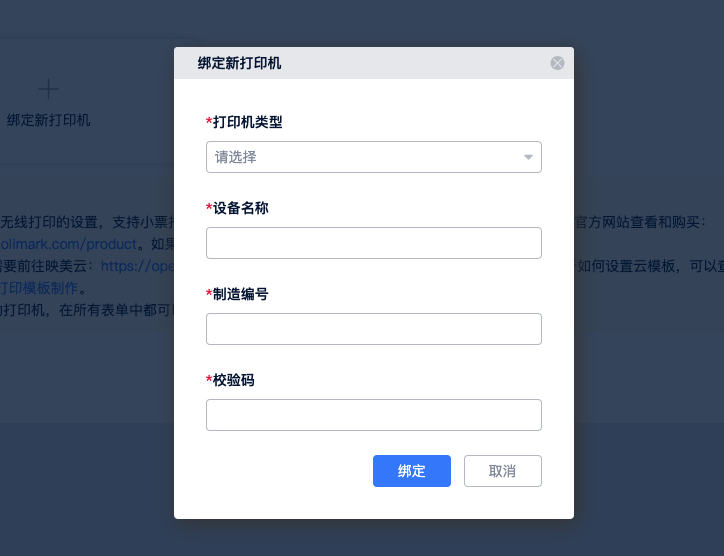Close the 绑定新打印机 dialog via X icon
724x556 pixels.
557,63
